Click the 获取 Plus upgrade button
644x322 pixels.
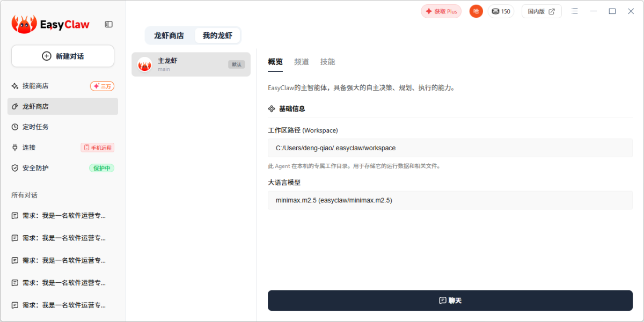pos(441,11)
